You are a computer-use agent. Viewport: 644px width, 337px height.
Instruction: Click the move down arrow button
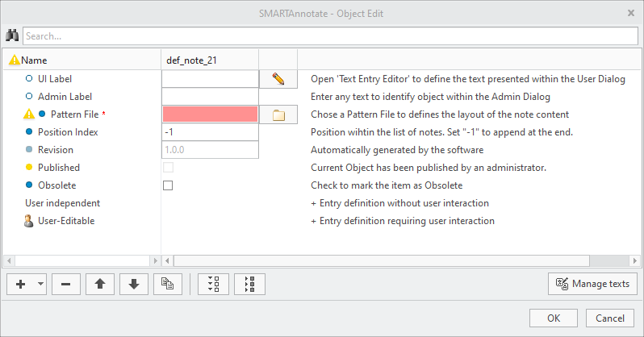(x=134, y=284)
